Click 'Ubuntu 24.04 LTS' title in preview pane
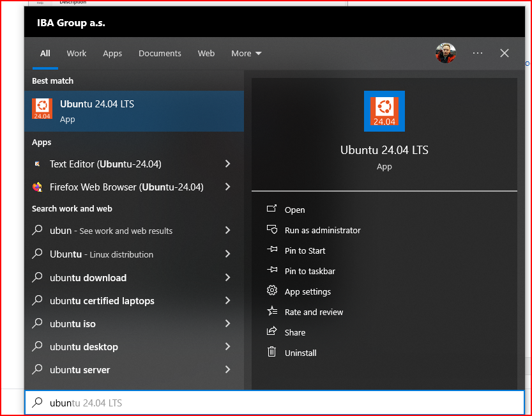Screen dimensions: 532x416 (x=384, y=150)
